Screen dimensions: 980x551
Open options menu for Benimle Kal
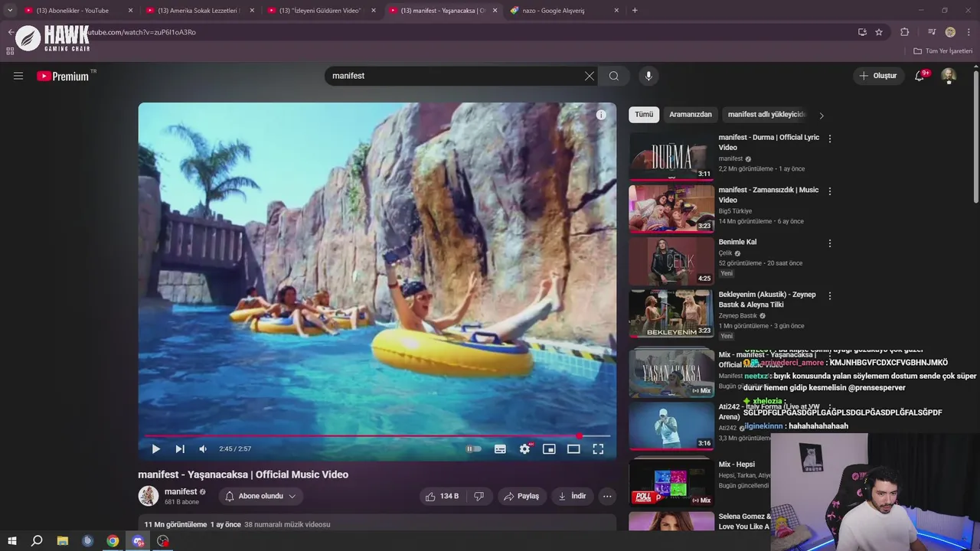pyautogui.click(x=830, y=243)
